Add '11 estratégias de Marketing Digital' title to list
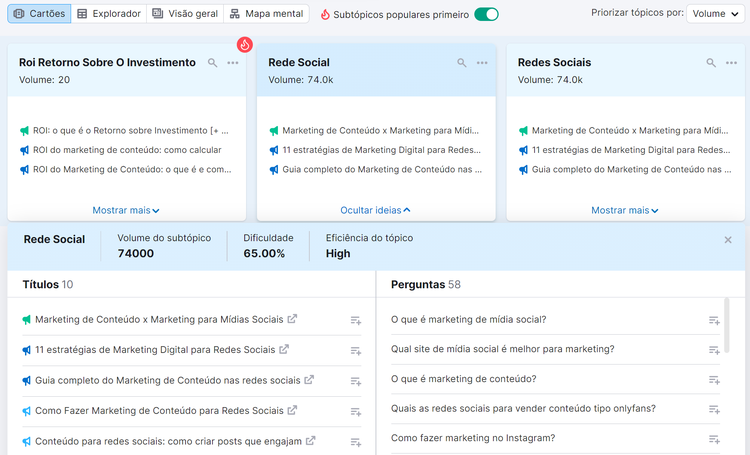The image size is (750, 455). 355,351
